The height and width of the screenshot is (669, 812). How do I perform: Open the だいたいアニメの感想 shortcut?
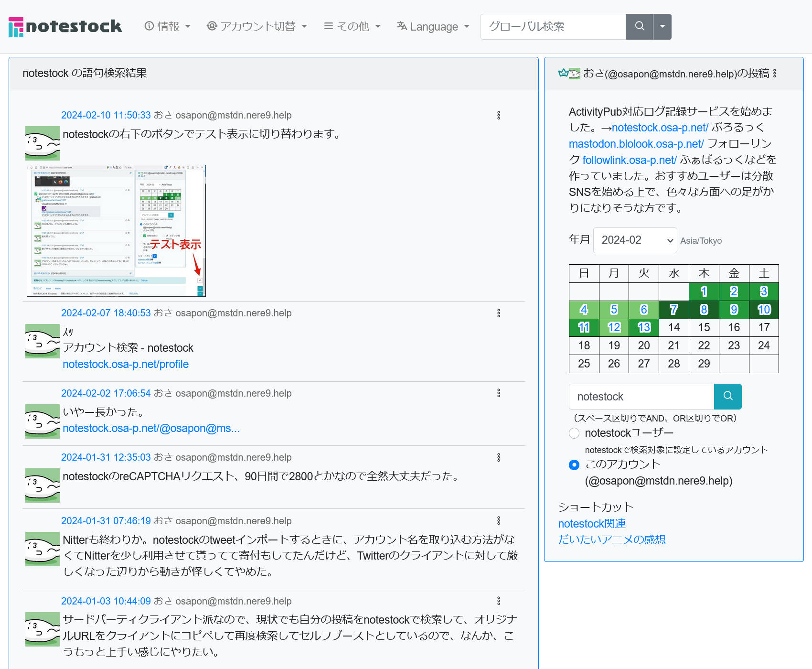(x=612, y=540)
